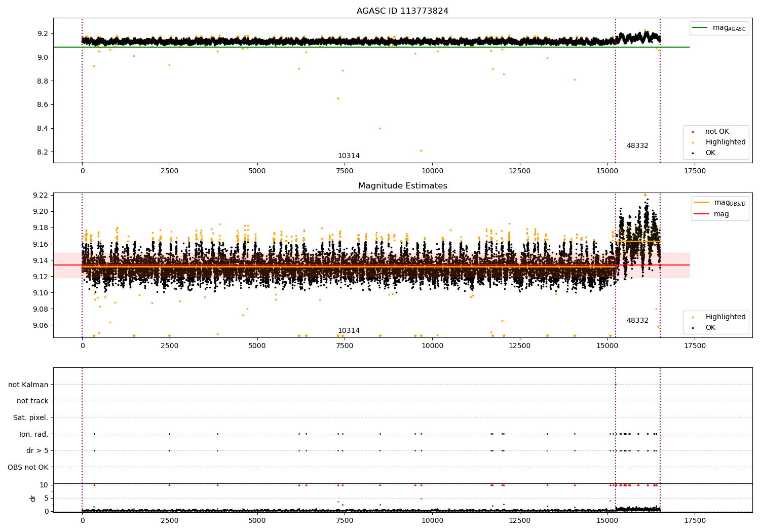This screenshot has width=760, height=532.
Task: Click the 9.22 tick on middle plot
Action: click(40, 196)
